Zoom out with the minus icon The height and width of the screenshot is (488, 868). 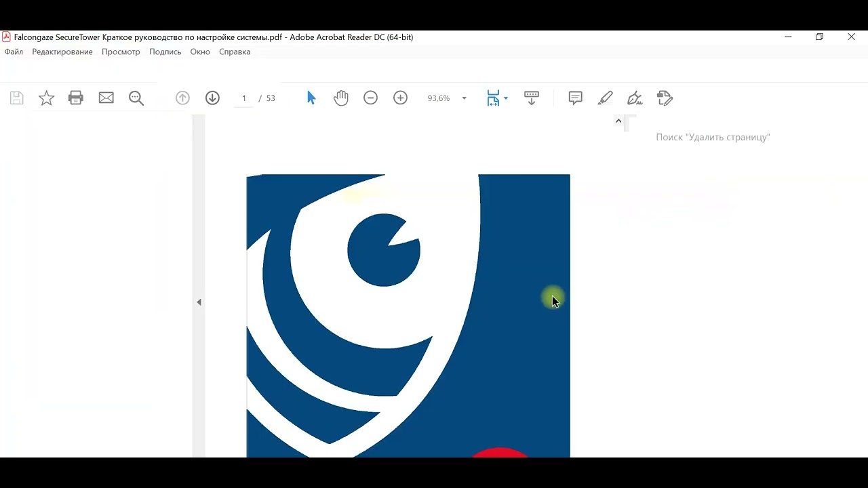coord(370,98)
